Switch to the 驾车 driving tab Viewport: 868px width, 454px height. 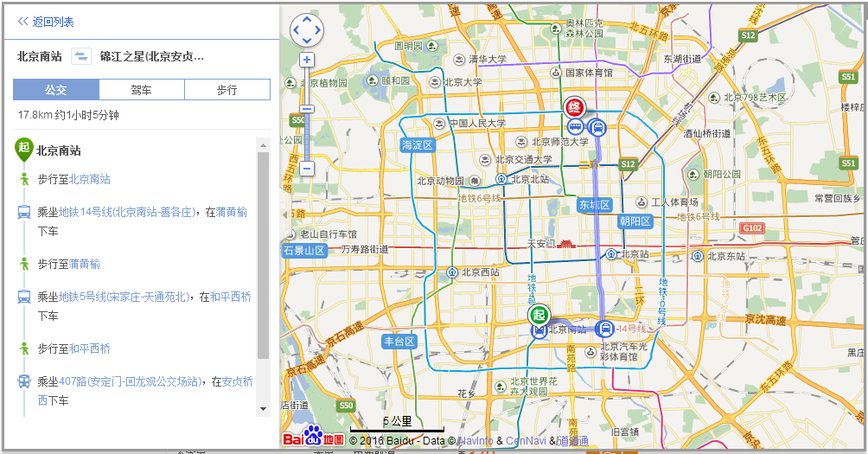click(x=142, y=90)
